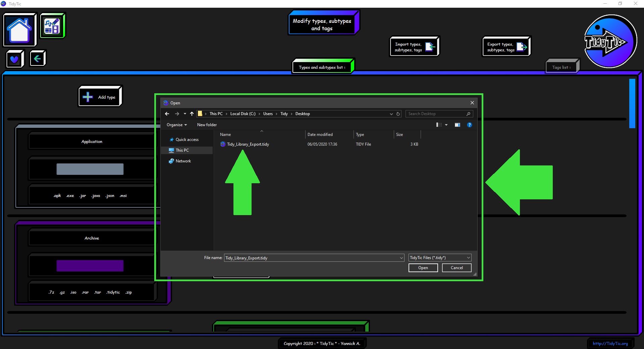Pick the Application grey color swatch
Screen dimensions: 644x349
(90, 169)
